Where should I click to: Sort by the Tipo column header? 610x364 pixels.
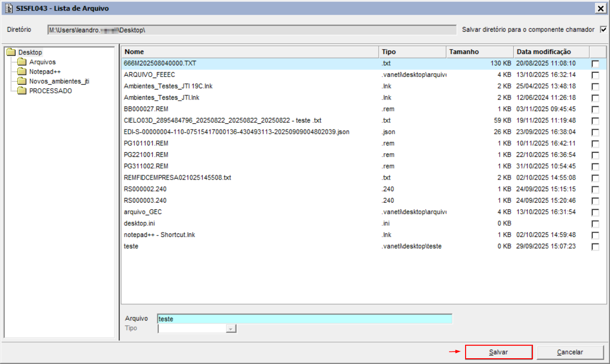click(x=413, y=52)
